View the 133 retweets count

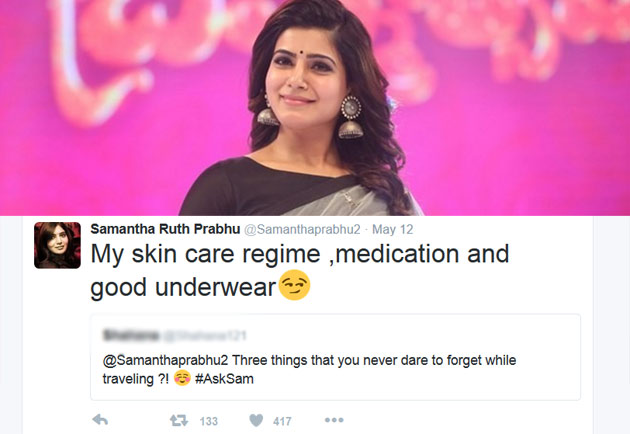point(209,421)
